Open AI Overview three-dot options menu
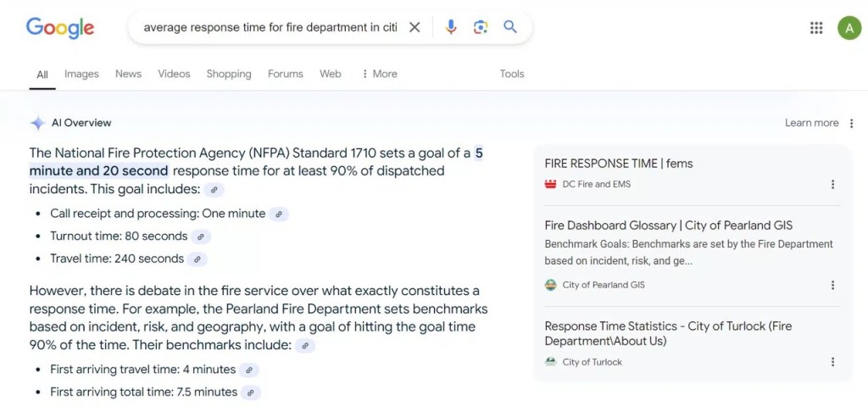 (x=852, y=123)
